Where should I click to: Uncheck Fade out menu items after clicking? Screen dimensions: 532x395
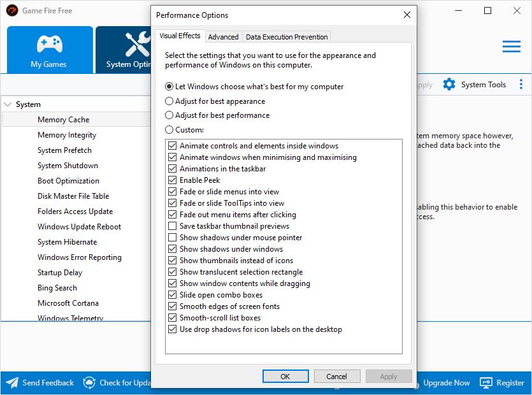pyautogui.click(x=173, y=215)
